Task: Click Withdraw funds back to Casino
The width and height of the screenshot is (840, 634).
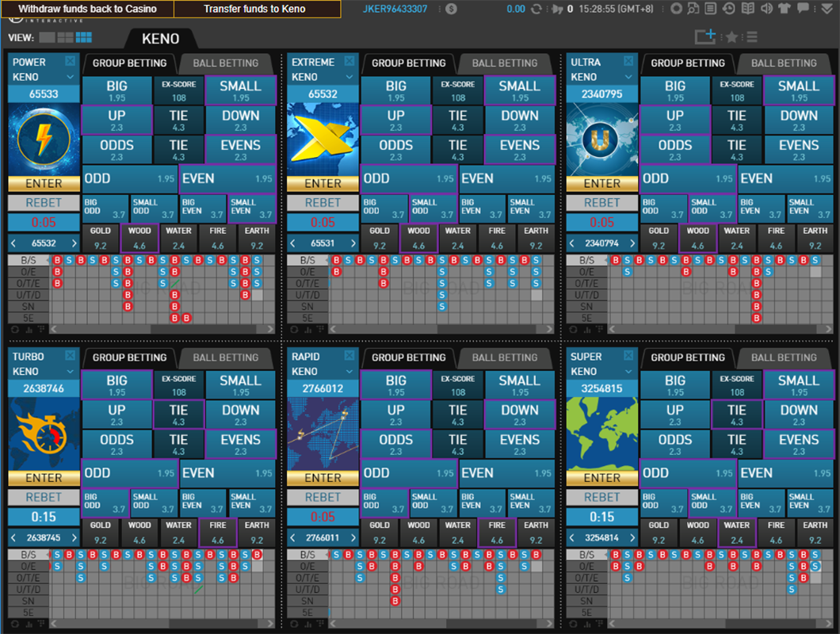Action: click(x=87, y=9)
